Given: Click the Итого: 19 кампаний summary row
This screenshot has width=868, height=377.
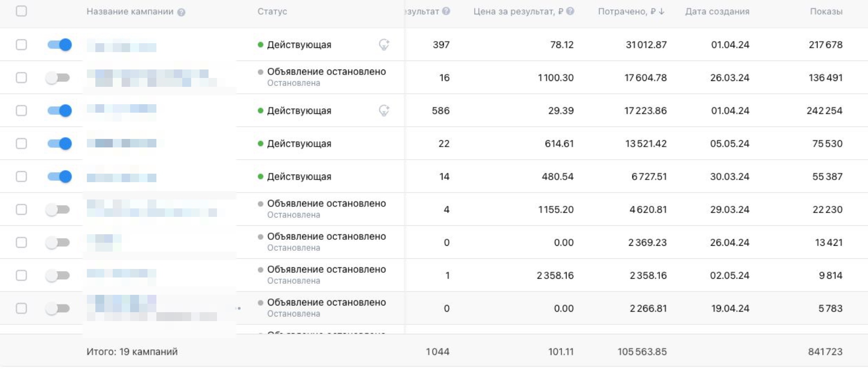Looking at the screenshot, I should 132,352.
